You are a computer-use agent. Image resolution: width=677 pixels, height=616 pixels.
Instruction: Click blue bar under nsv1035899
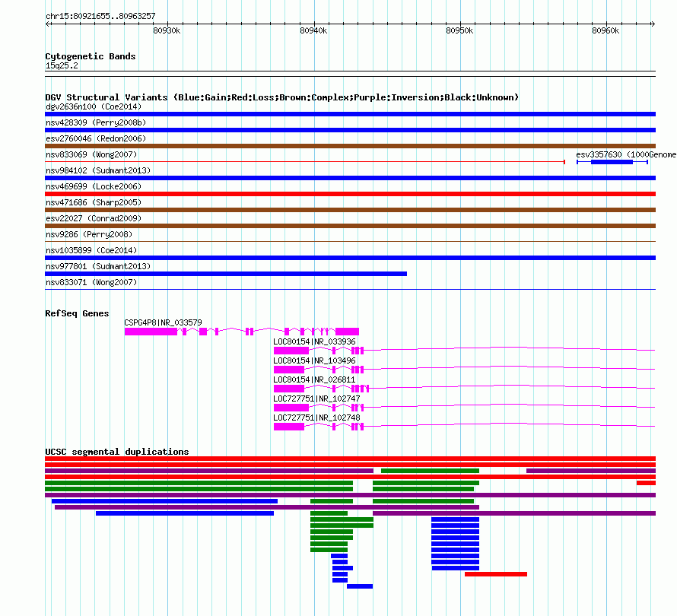(x=350, y=258)
